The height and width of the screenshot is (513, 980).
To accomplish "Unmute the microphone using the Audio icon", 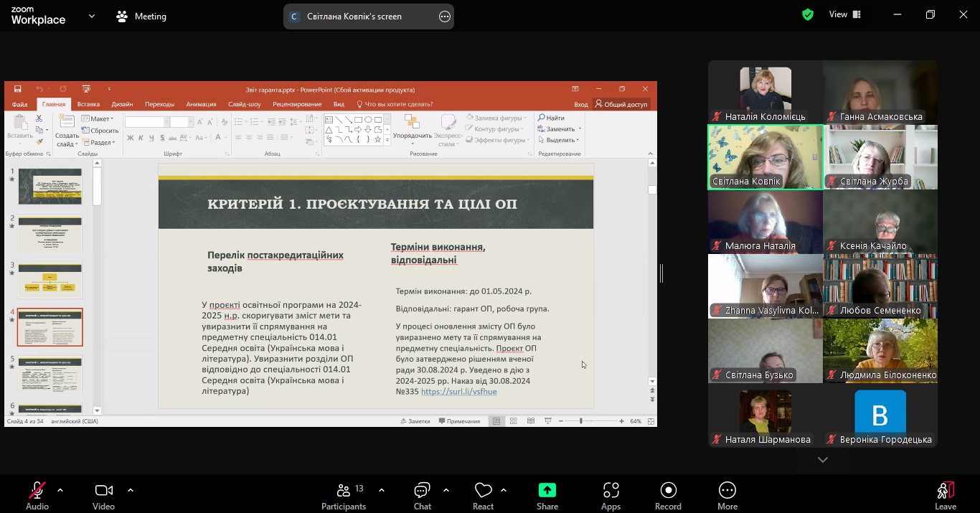I will point(37,491).
